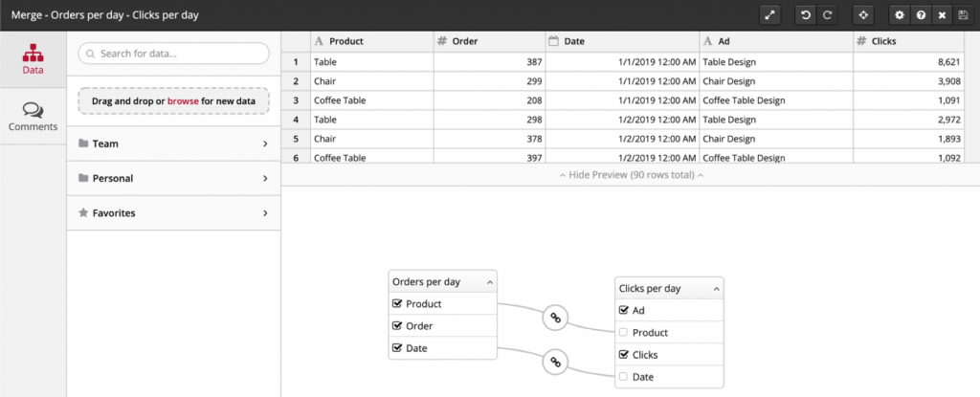Viewport: 980px width, 397px height.
Task: Click the Order column header
Action: pos(489,41)
